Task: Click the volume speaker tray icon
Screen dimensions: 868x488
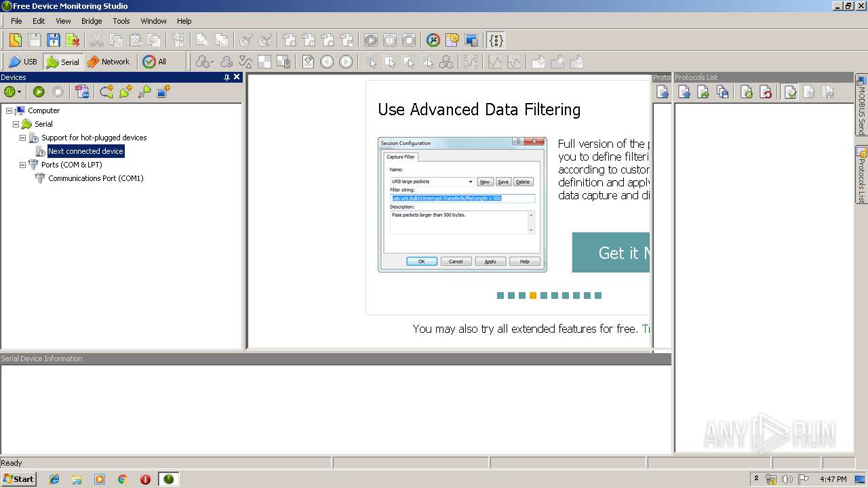Action: coord(787,479)
